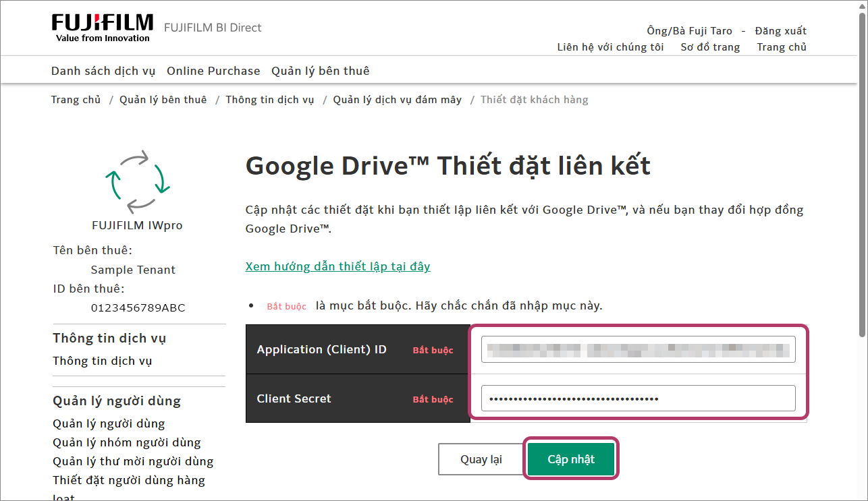Viewport: 868px width, 501px height.
Task: Click the FUJIFILM IWpro circular arrows icon
Action: point(138,181)
